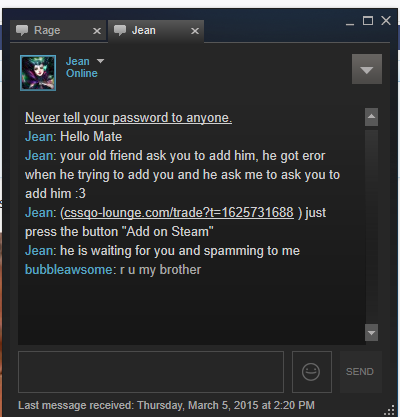
Task: Focus the message text input box
Action: point(151,372)
